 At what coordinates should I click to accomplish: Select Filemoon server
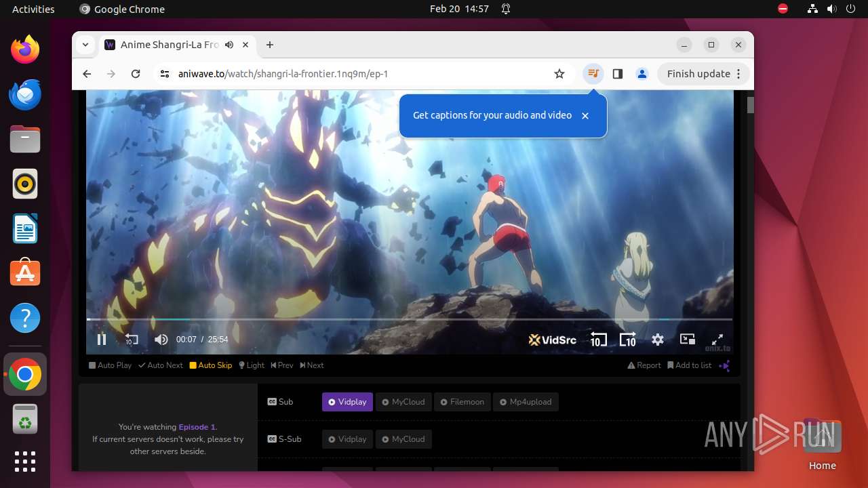click(x=462, y=402)
